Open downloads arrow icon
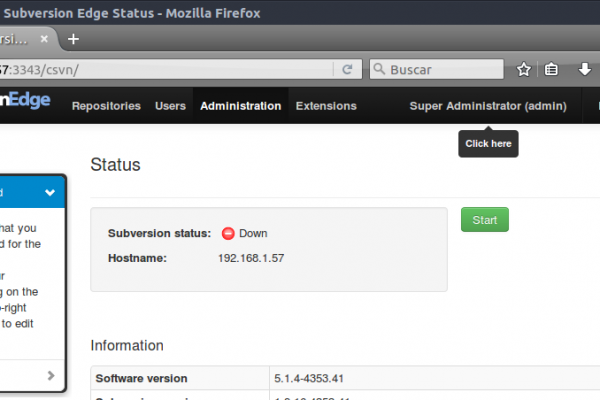Image resolution: width=600 pixels, height=400 pixels. tap(585, 69)
